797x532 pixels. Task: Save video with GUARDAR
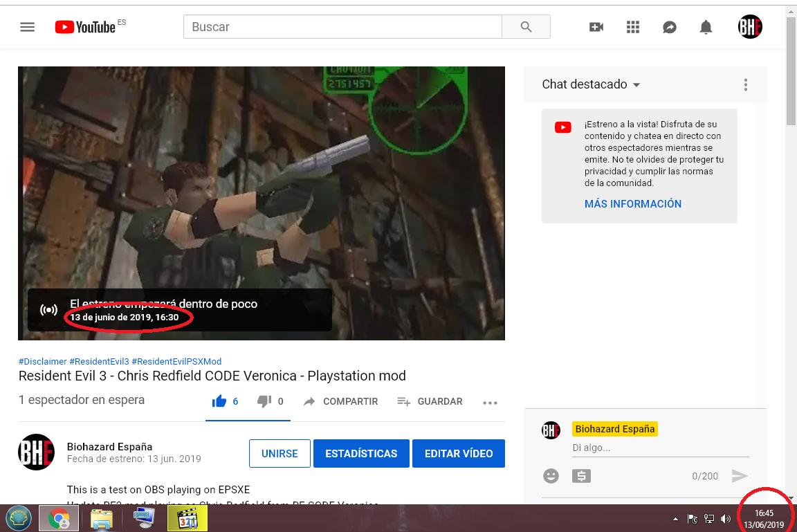430,401
